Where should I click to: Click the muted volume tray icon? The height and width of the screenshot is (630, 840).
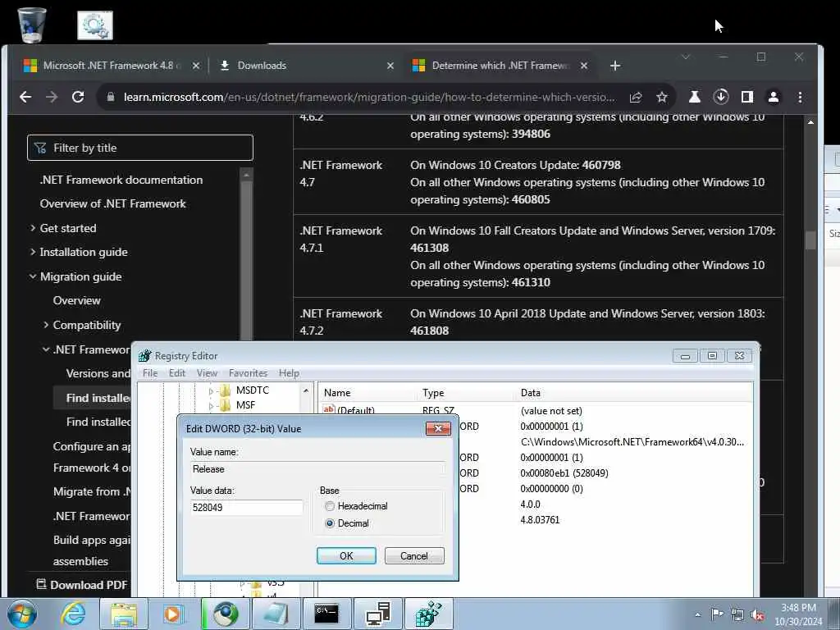pos(757,614)
